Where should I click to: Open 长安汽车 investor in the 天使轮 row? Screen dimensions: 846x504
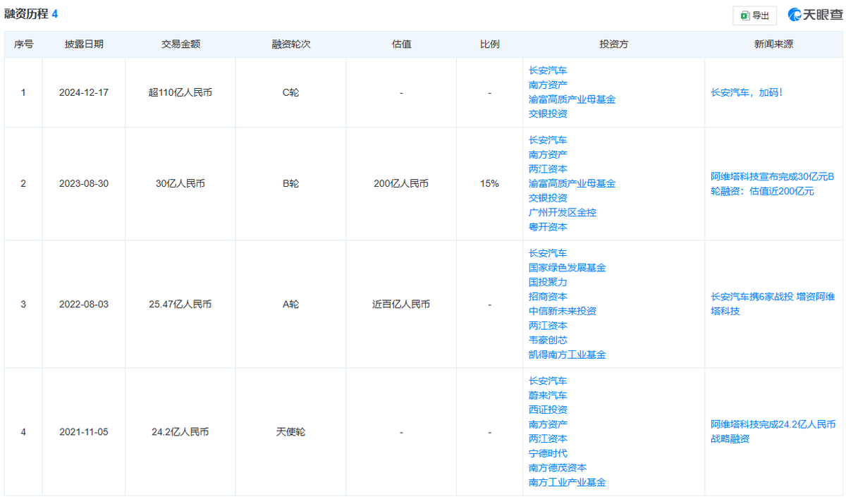coord(548,381)
